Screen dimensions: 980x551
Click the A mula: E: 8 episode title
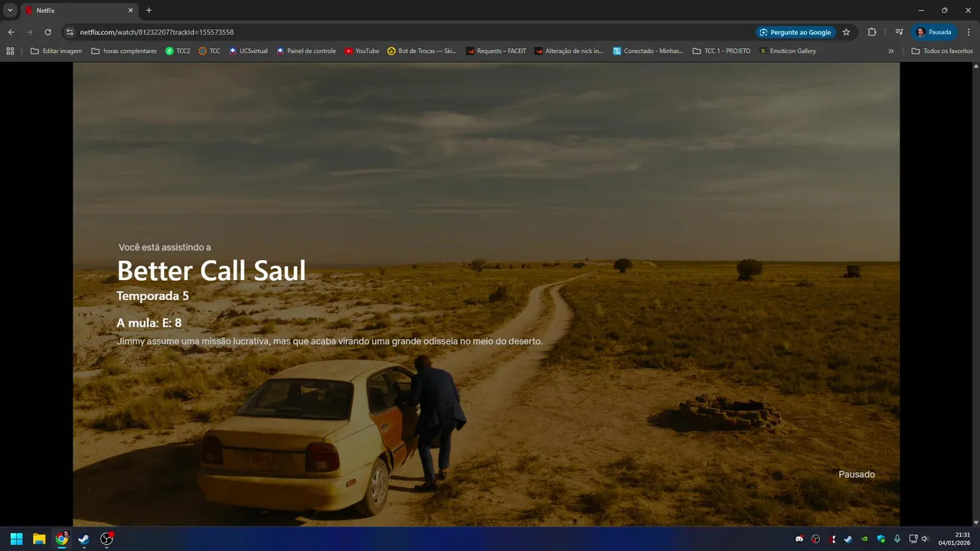pyautogui.click(x=149, y=323)
